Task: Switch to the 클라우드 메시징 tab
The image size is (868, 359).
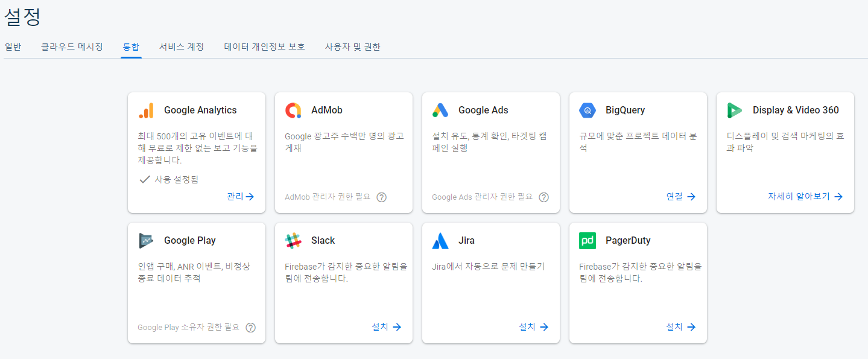Action: click(x=72, y=46)
